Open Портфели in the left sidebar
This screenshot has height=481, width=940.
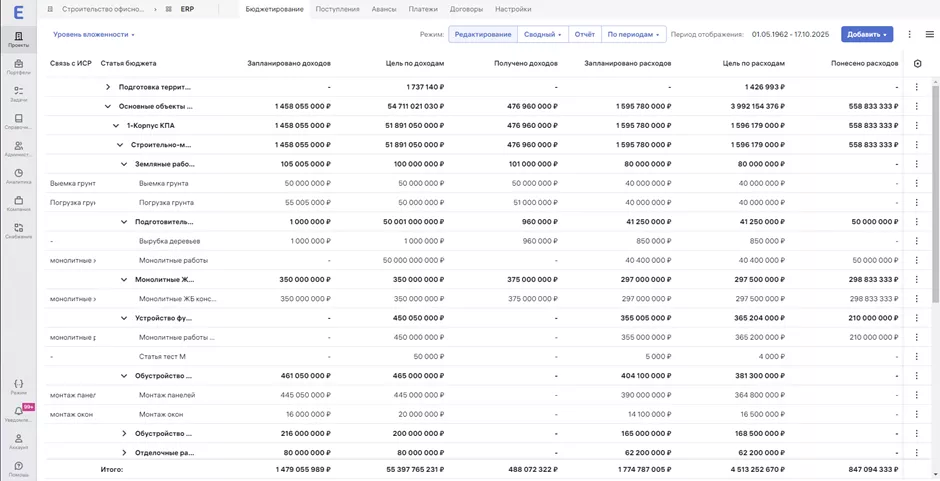tap(18, 66)
